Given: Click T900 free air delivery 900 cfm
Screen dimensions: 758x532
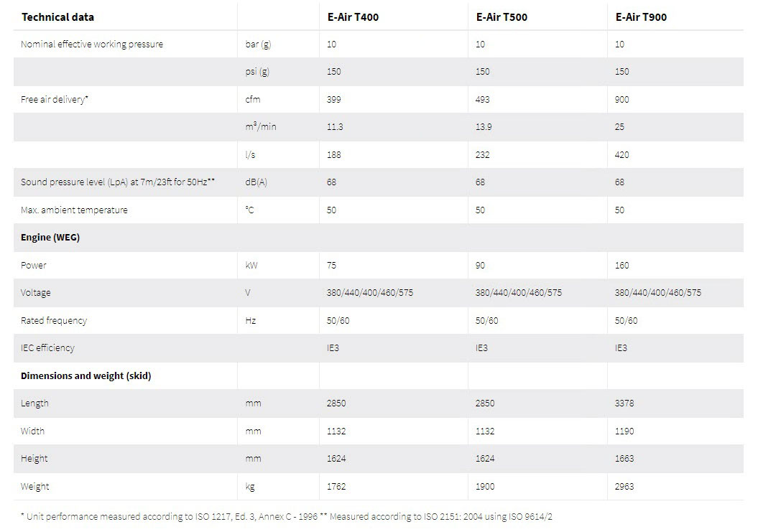Looking at the screenshot, I should click(x=621, y=100).
